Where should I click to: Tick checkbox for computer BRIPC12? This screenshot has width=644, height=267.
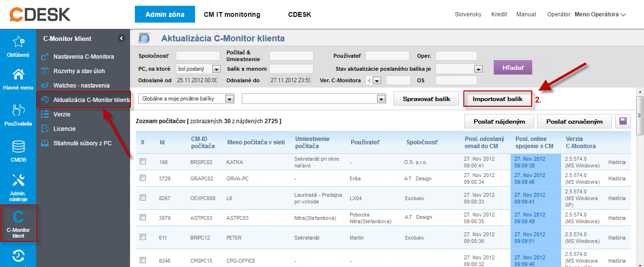(x=143, y=237)
